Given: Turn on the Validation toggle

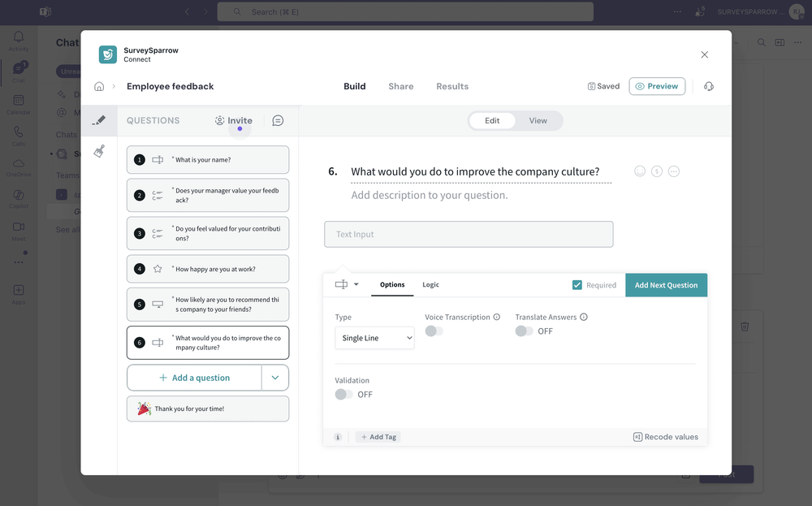Looking at the screenshot, I should 344,394.
